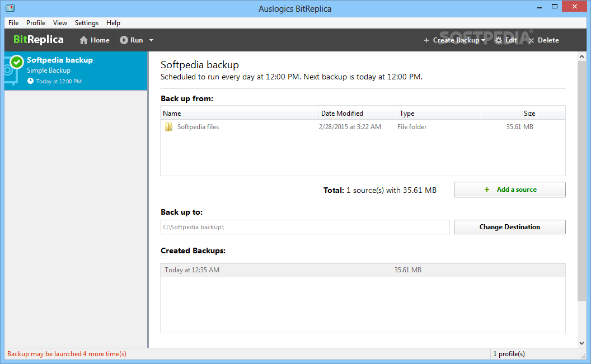Screen dimensions: 591x364
Task: Click the green checkmark on Softpedia backup profile
Action: click(x=17, y=62)
